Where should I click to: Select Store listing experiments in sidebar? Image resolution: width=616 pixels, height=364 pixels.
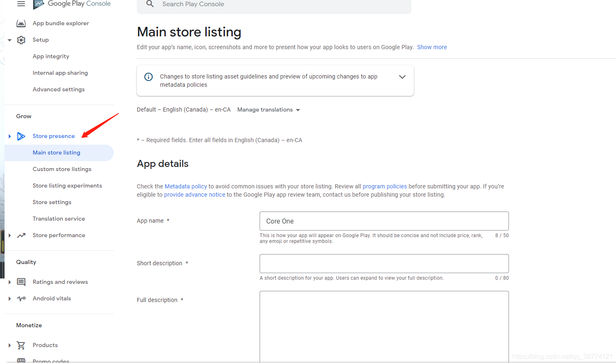[x=67, y=186]
